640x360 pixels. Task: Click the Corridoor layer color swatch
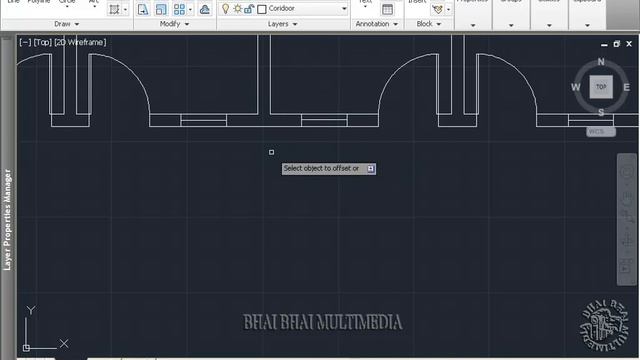click(262, 9)
